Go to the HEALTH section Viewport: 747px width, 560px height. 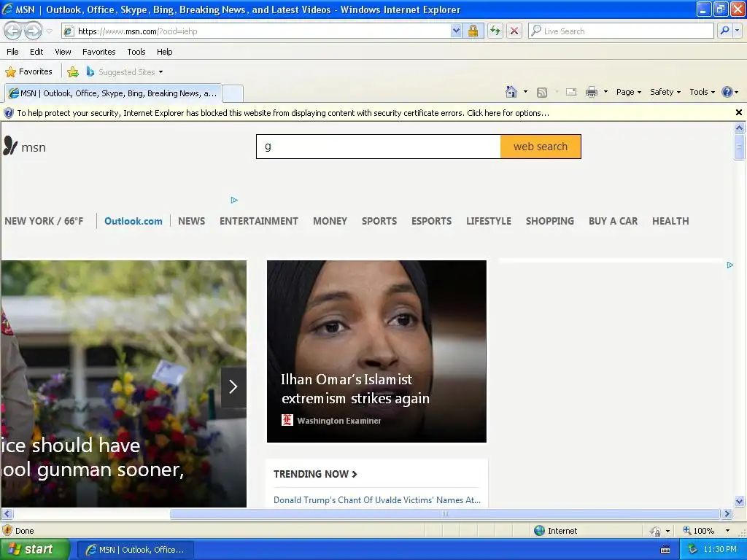pos(670,222)
